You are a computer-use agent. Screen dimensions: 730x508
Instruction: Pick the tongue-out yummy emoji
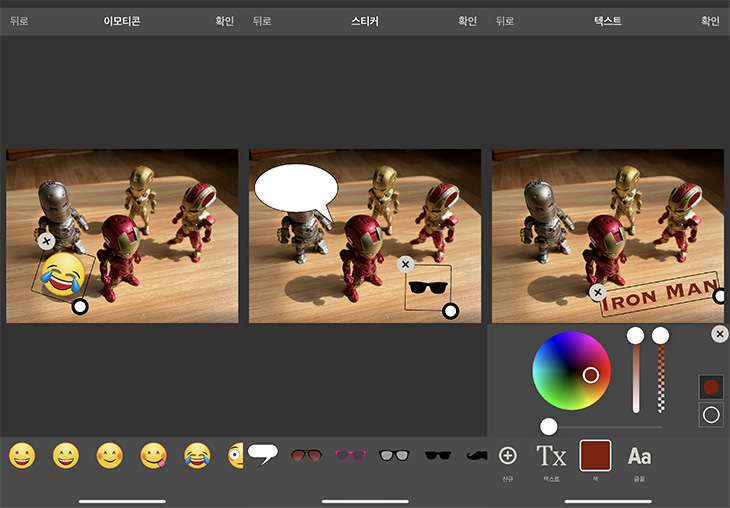click(153, 455)
